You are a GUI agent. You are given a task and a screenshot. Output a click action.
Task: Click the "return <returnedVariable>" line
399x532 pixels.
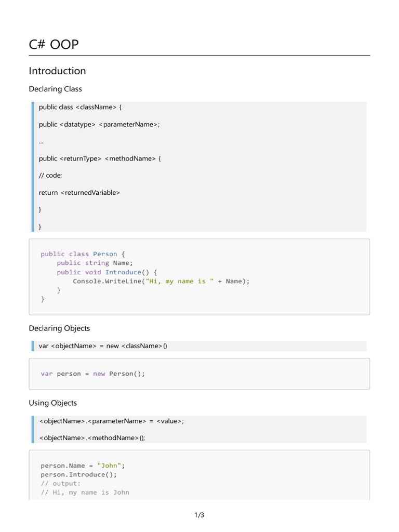pyautogui.click(x=79, y=192)
